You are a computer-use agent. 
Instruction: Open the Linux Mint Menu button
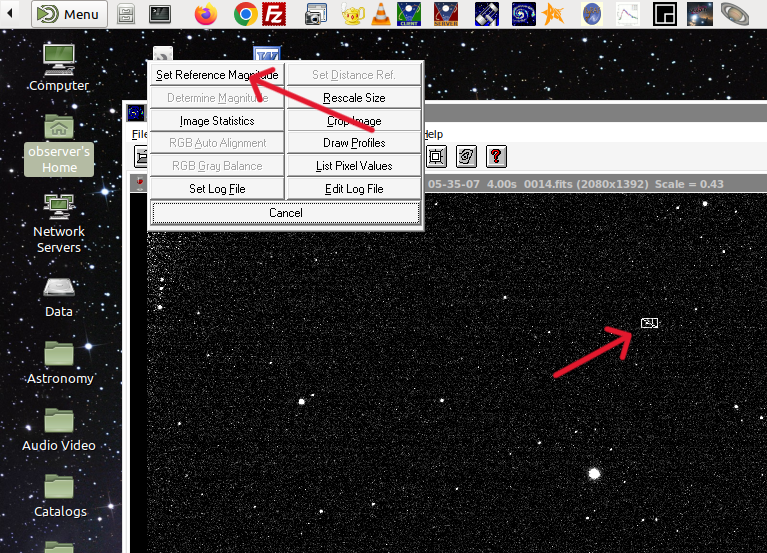pyautogui.click(x=69, y=14)
